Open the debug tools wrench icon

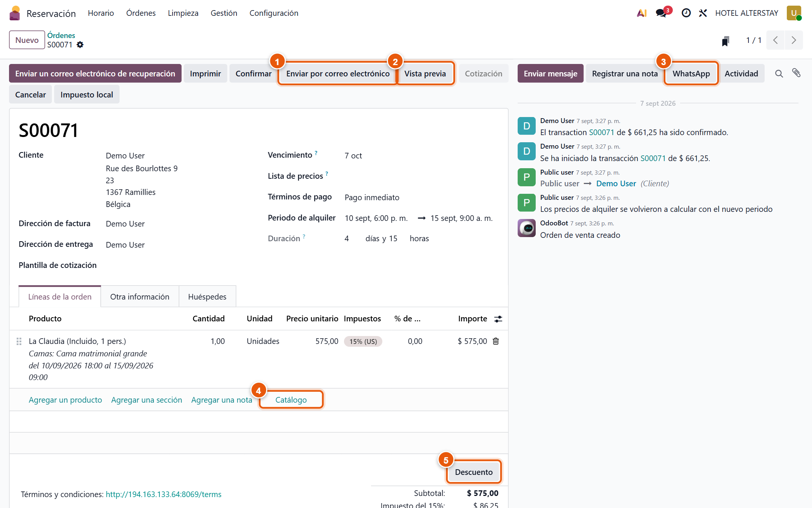(x=703, y=13)
